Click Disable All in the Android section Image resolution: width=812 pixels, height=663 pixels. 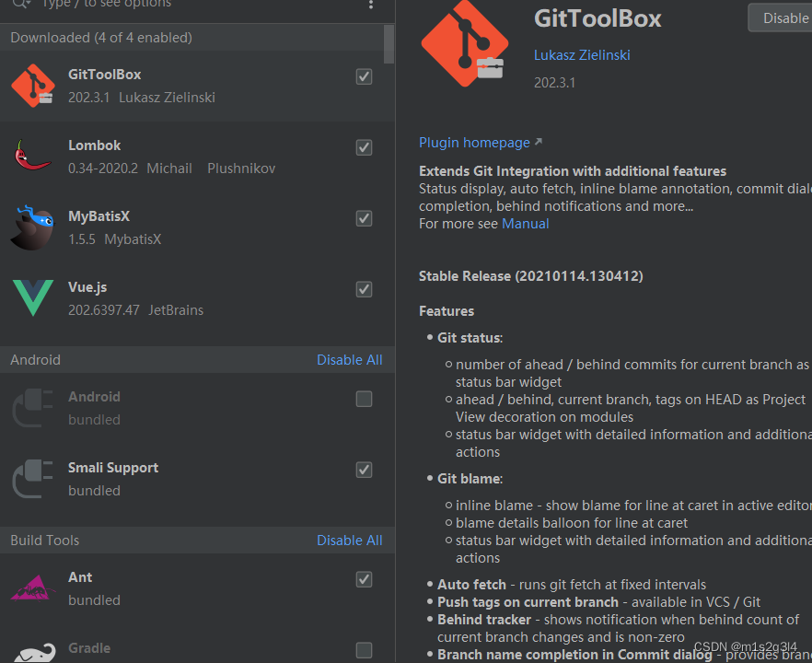[350, 359]
